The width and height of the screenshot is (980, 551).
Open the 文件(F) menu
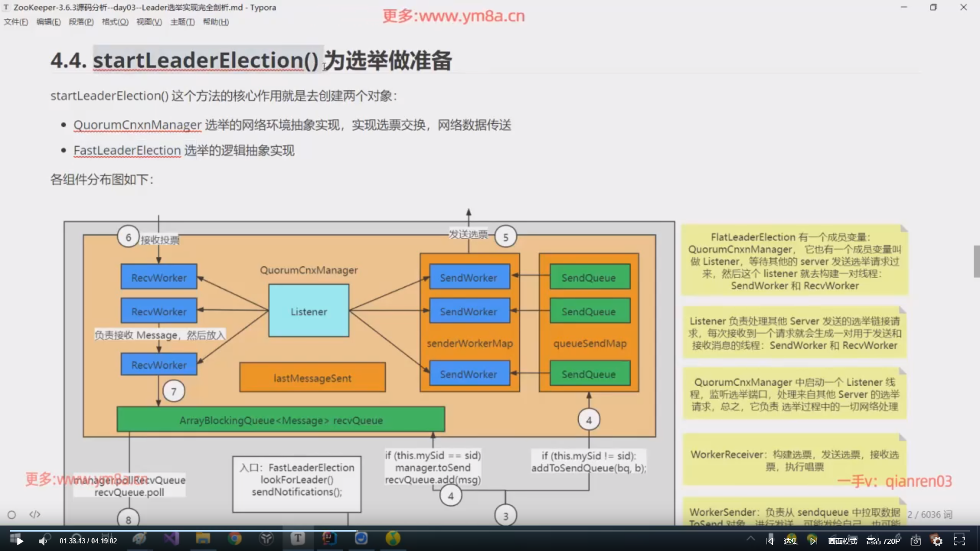click(x=16, y=22)
